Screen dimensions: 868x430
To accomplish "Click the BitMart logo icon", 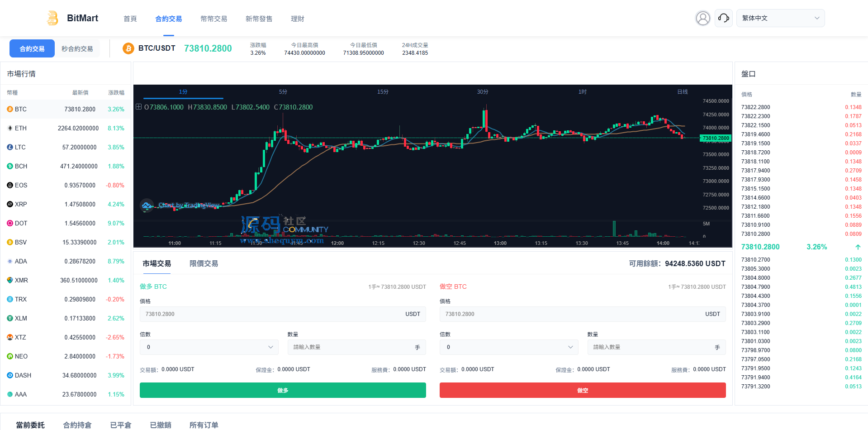I will pos(52,18).
